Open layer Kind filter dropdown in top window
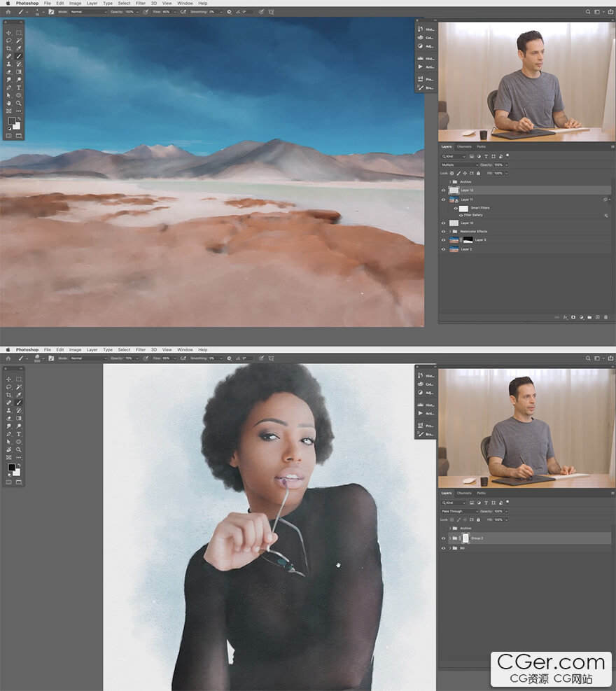This screenshot has width=616, height=691. 454,156
